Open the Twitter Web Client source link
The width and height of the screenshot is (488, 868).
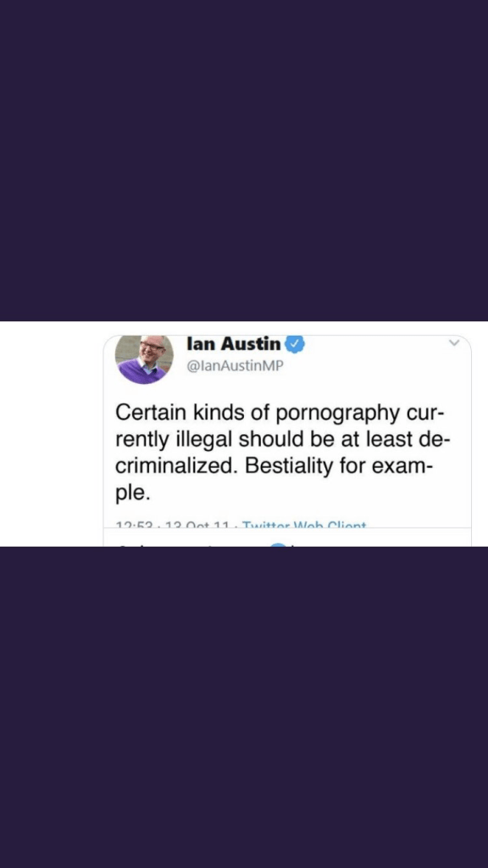tap(304, 524)
